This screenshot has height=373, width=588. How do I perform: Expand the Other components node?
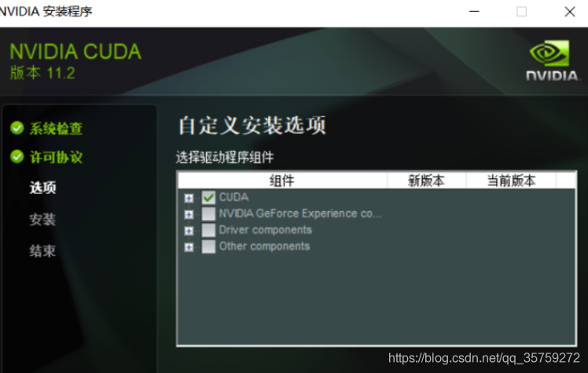[x=189, y=247]
